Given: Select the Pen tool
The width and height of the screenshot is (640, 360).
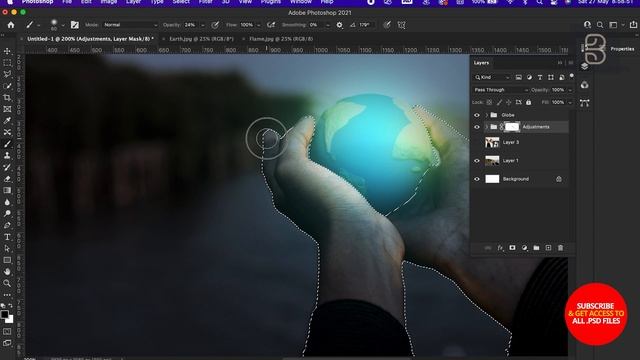Looking at the screenshot, I should (x=7, y=225).
